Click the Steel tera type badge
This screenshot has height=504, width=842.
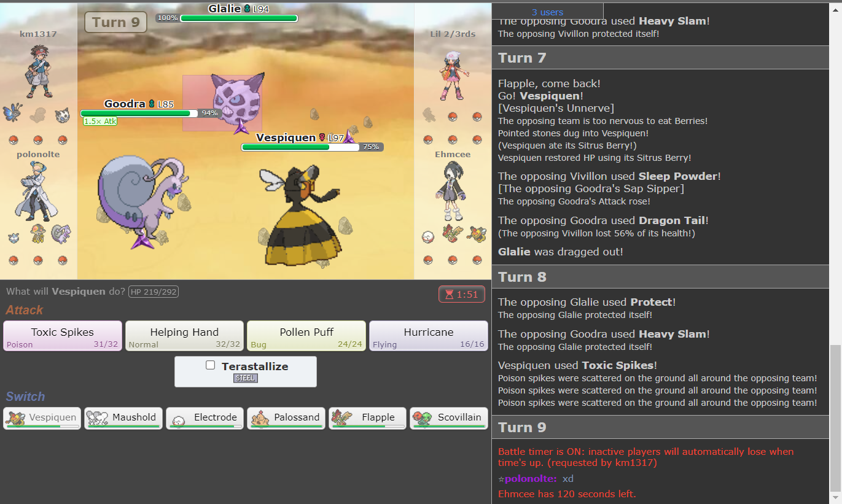246,378
